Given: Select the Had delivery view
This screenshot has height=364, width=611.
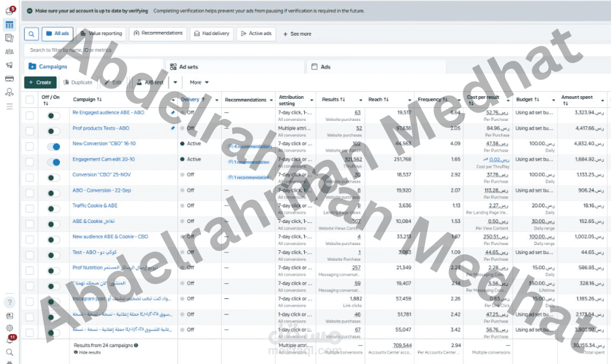Looking at the screenshot, I should coord(212,34).
